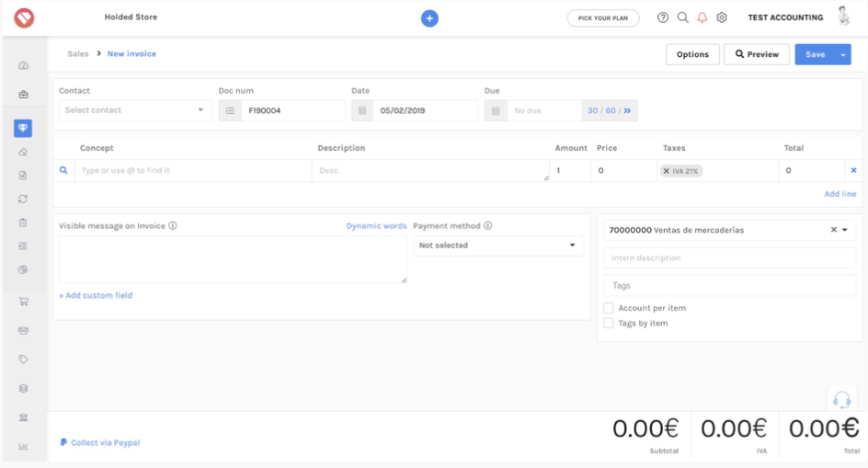This screenshot has height=468, width=868.
Task: Click the search magnifier in top bar
Action: click(x=683, y=17)
